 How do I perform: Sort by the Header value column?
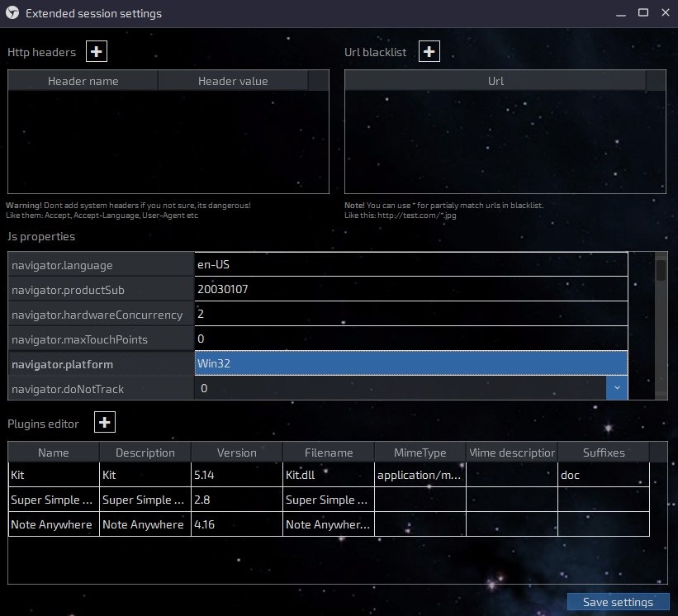point(233,81)
